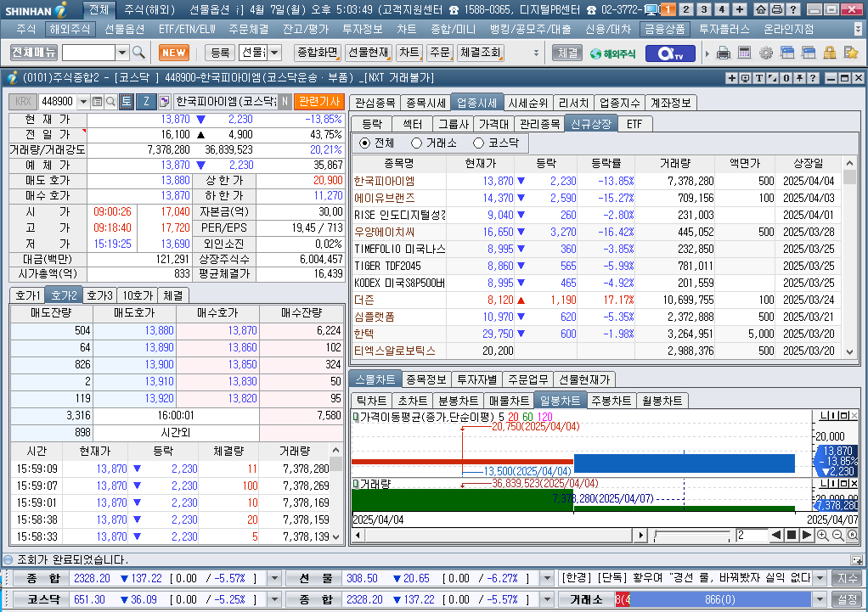The width and height of the screenshot is (868, 612).
Task: Add new virtual screen with plus button
Action: click(740, 9)
